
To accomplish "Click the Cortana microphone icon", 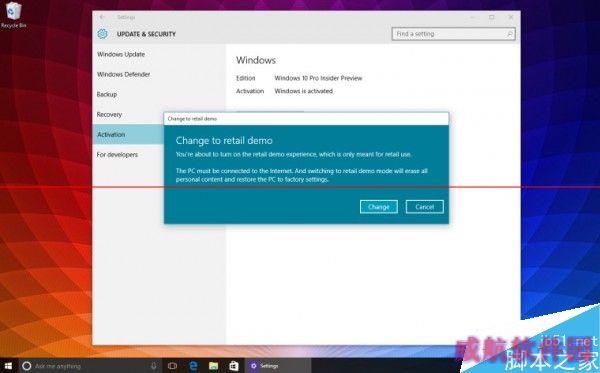I will pos(153,366).
